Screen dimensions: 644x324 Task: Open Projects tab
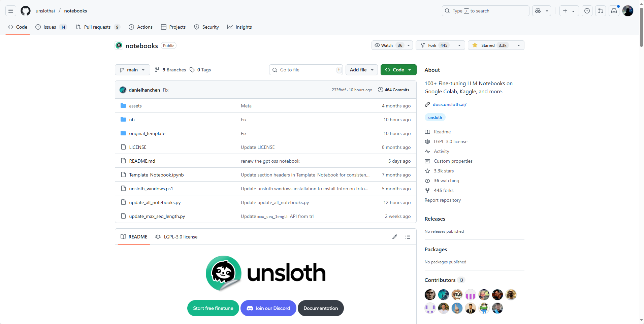(173, 27)
